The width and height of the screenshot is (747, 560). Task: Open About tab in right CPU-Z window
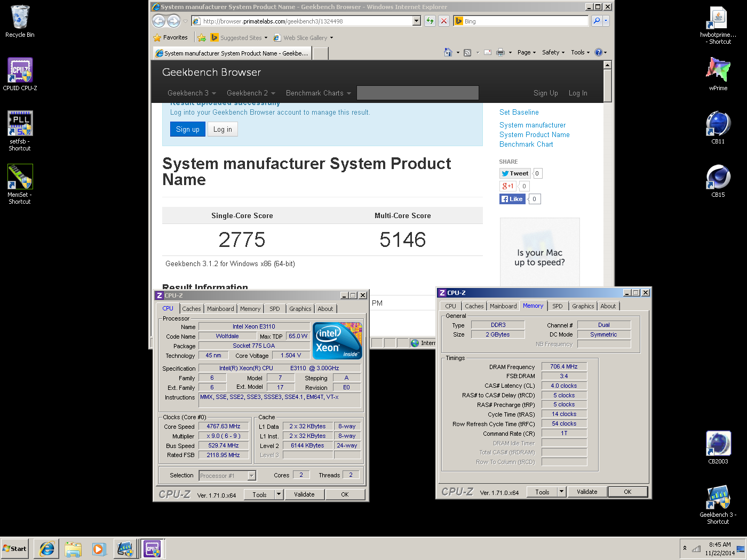tap(608, 306)
